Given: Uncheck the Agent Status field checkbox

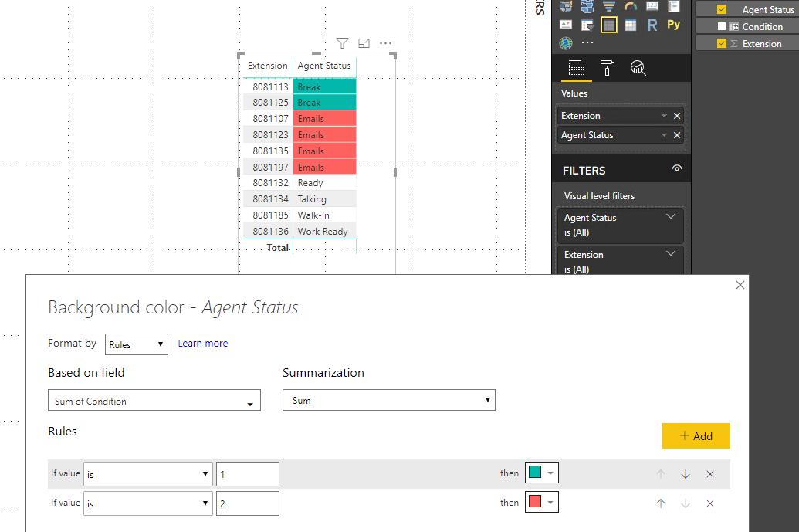Looking at the screenshot, I should coord(722,9).
